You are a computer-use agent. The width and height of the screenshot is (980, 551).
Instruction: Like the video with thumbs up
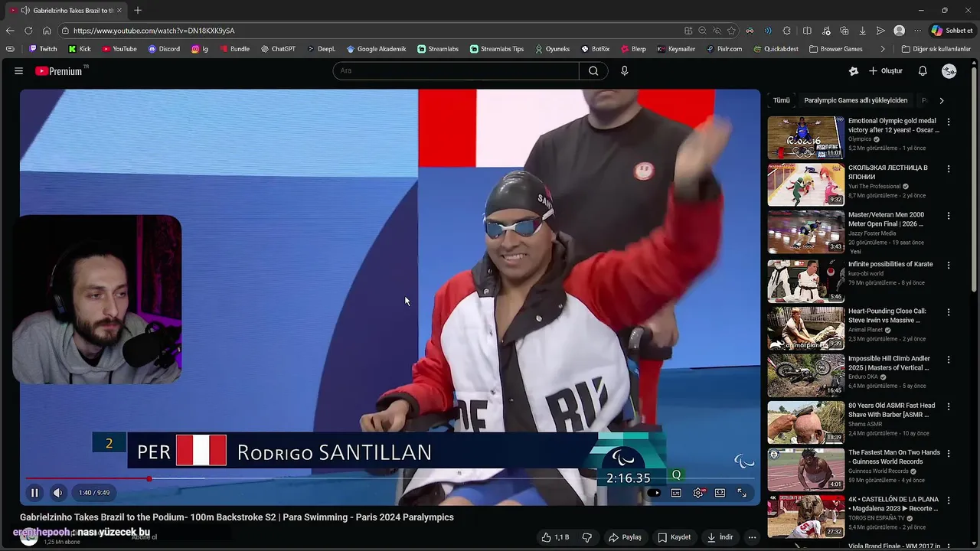(556, 537)
